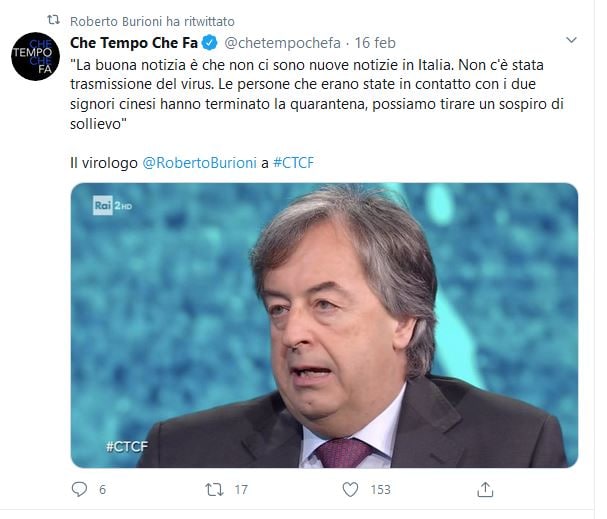Click the 153 likes count

click(x=381, y=490)
